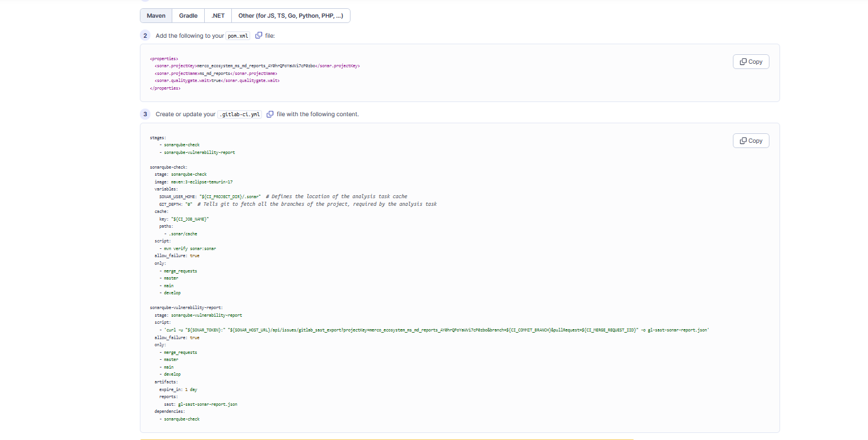Click the closing </properties> tag
The width and height of the screenshot is (868, 440).
click(x=165, y=88)
